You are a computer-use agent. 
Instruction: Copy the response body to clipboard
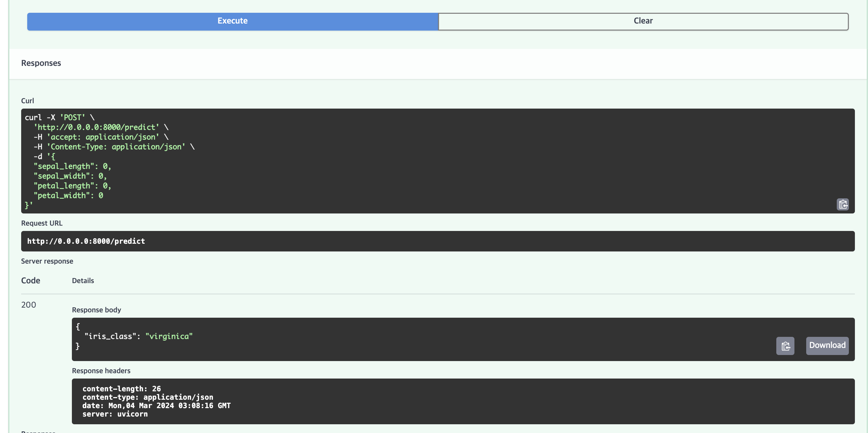click(785, 346)
